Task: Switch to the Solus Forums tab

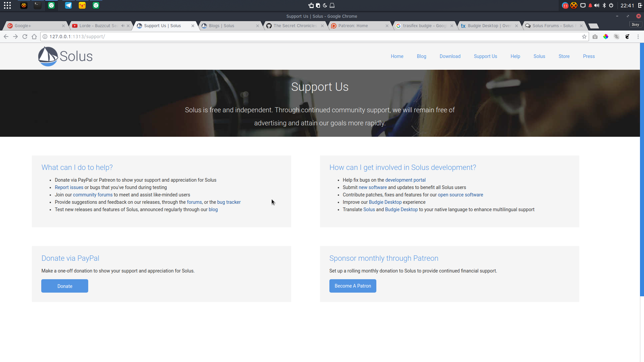Action: [553, 26]
